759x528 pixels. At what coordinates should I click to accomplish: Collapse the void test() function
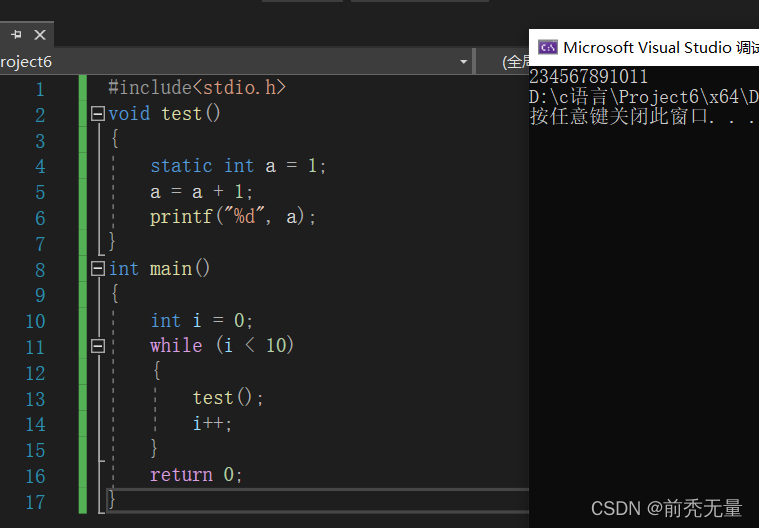tap(98, 114)
